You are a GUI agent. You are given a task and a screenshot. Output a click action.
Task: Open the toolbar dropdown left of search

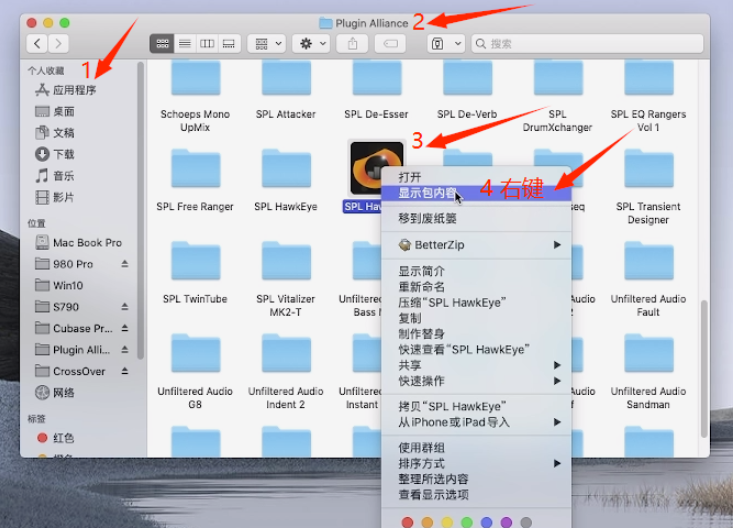(446, 43)
